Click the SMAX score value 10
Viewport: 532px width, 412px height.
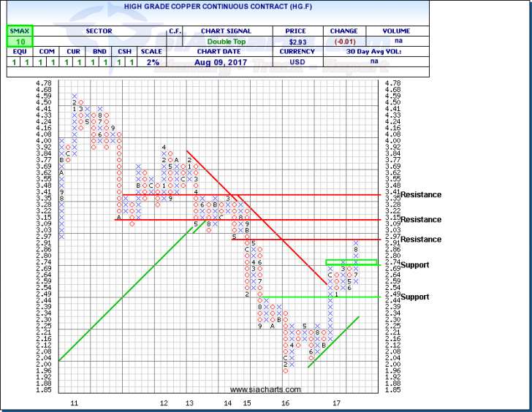tap(15, 42)
